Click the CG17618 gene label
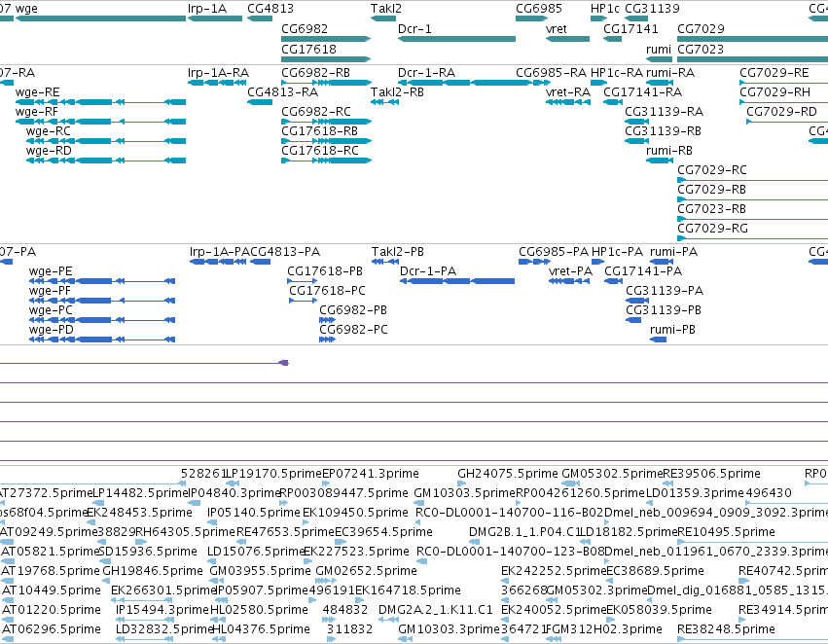 click(308, 49)
